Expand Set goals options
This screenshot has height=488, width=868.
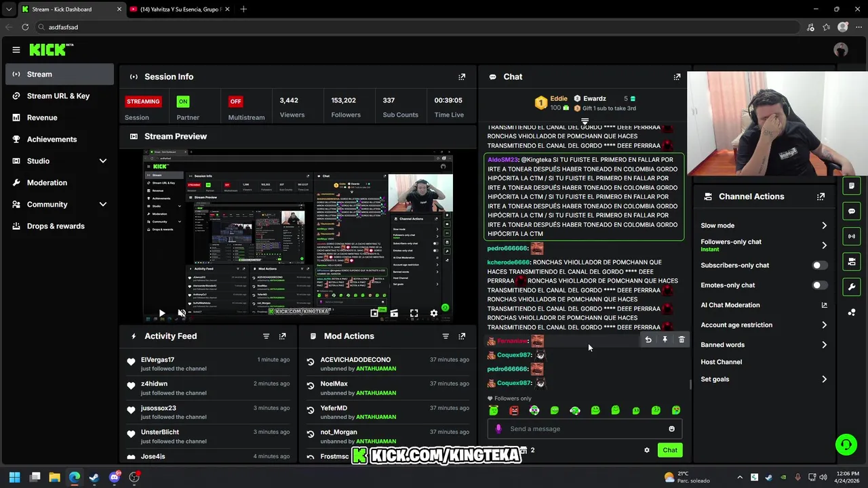(x=824, y=380)
